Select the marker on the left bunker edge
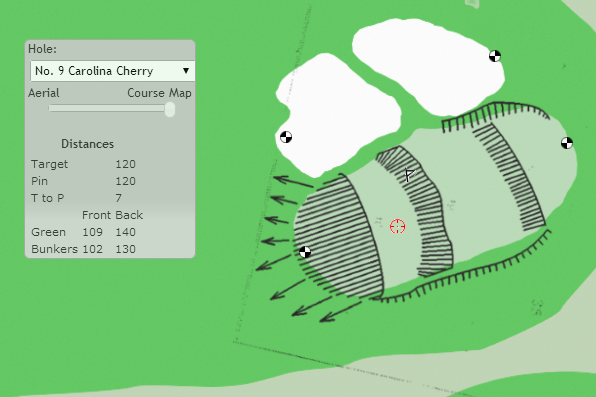This screenshot has width=596, height=397. coord(286,137)
